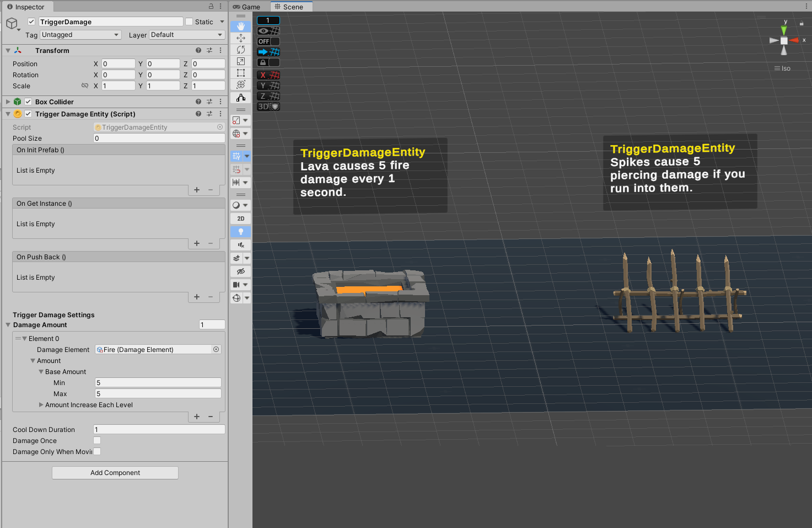Image resolution: width=812 pixels, height=528 pixels.
Task: Open the GameObject icon selector cube
Action: (12, 23)
